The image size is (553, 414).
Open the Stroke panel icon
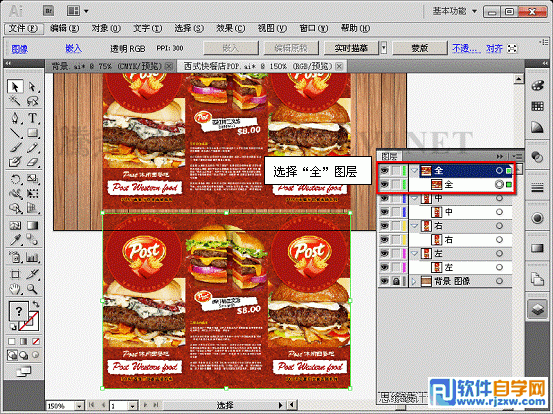(x=537, y=188)
